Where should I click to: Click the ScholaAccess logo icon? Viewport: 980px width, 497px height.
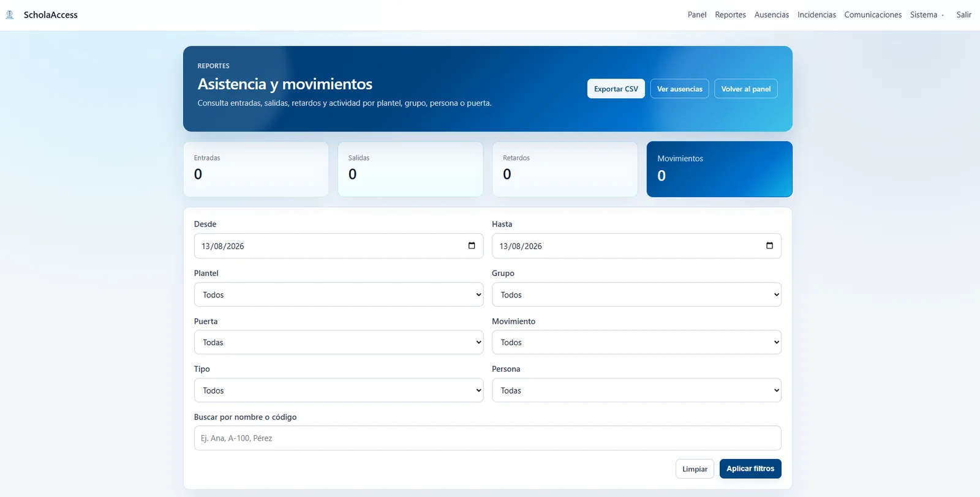[10, 15]
